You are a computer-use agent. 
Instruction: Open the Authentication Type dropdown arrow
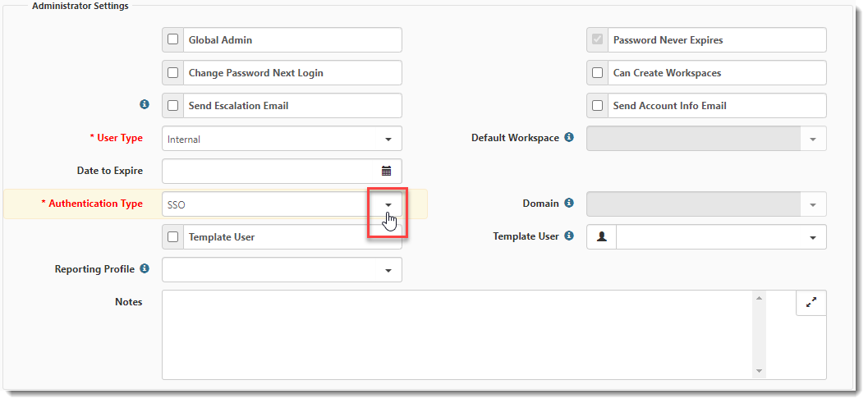pyautogui.click(x=388, y=204)
